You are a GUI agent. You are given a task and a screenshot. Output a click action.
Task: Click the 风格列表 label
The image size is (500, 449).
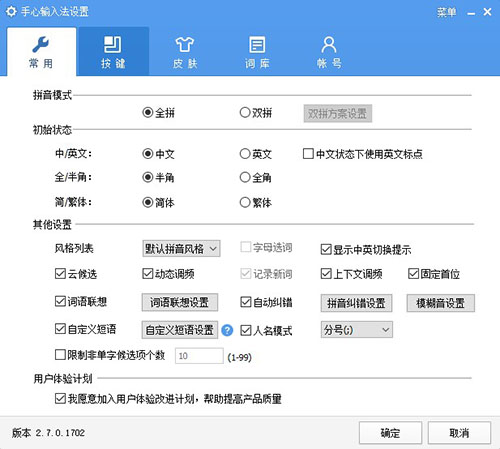coord(74,248)
